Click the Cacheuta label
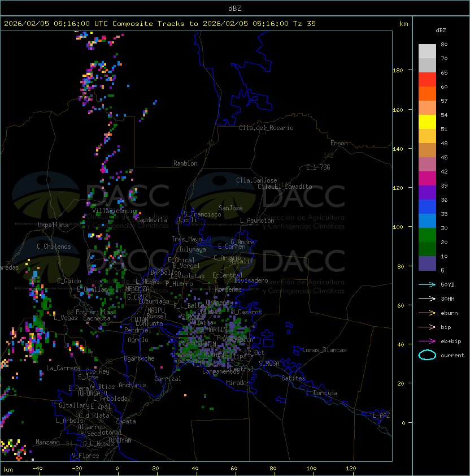470x476 pixels. pyautogui.click(x=97, y=318)
